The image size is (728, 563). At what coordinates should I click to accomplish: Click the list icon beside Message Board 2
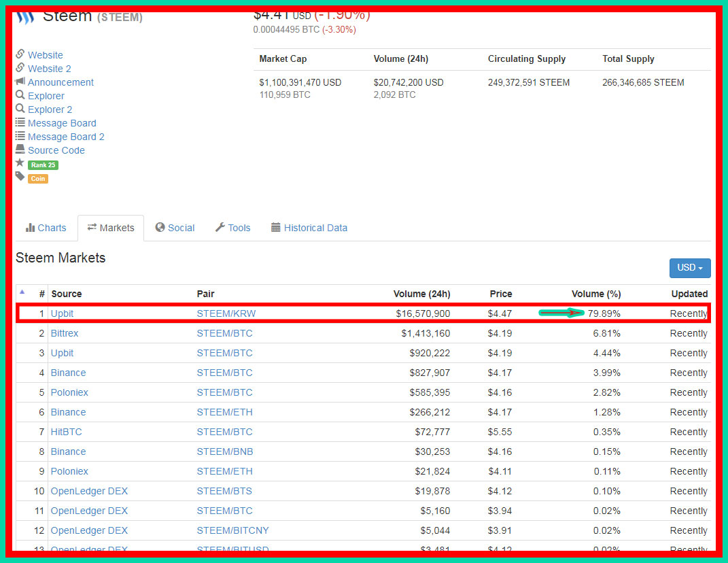pyautogui.click(x=20, y=135)
